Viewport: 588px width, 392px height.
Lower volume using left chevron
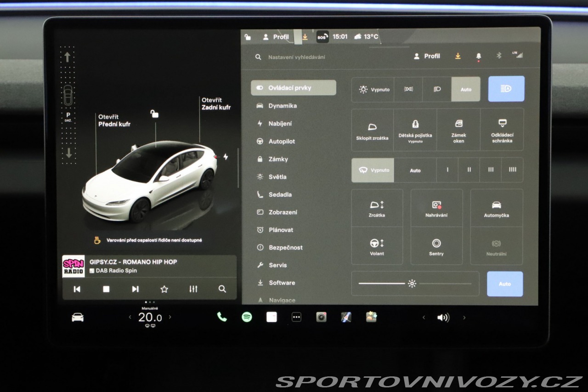click(x=424, y=318)
